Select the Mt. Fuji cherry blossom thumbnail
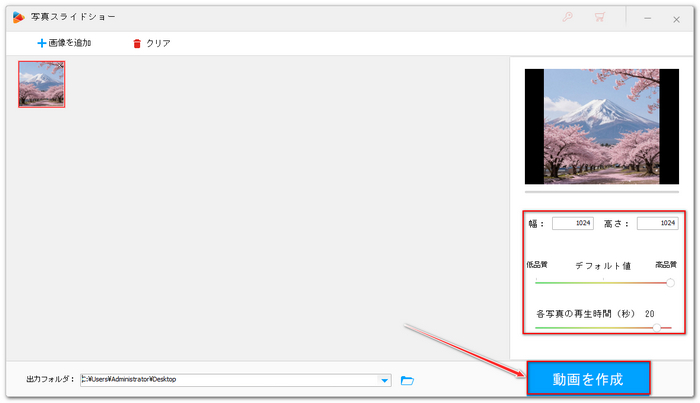Image resolution: width=700 pixels, height=403 pixels. (x=42, y=84)
